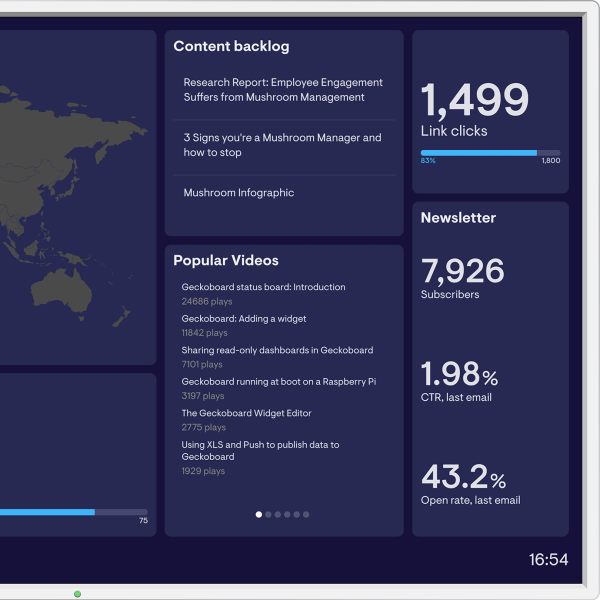Open '3 Signs you're a Mushroom Manager' item
Screen dimensions: 600x600
(282, 145)
